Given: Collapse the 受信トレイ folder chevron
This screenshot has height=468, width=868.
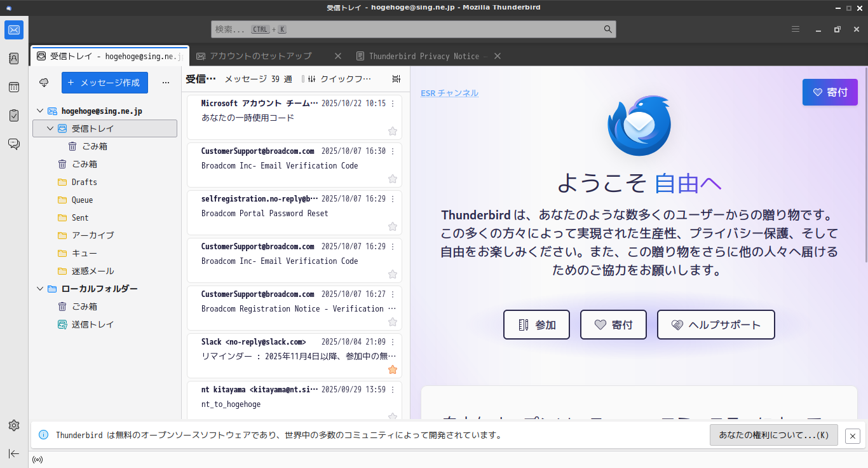Looking at the screenshot, I should pyautogui.click(x=51, y=128).
